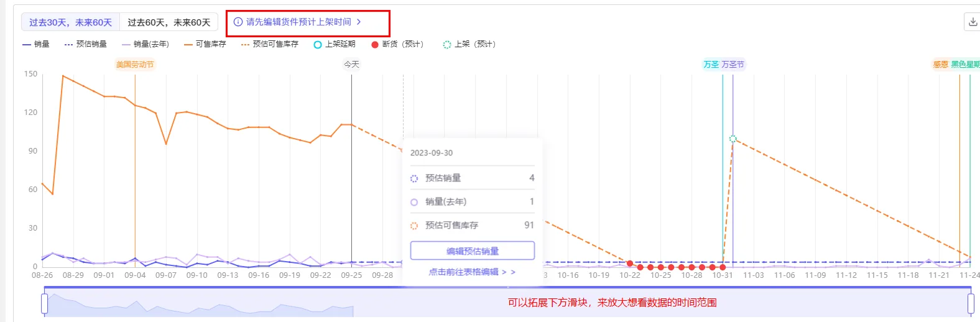980x322 pixels.
Task: Open the 点击前往表格编辑 link
Action: (472, 272)
